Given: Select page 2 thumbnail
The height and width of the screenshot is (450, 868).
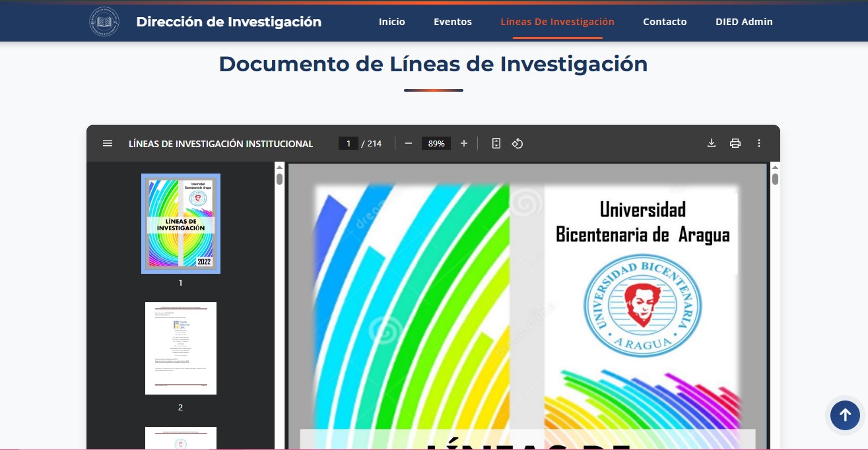Looking at the screenshot, I should (181, 348).
